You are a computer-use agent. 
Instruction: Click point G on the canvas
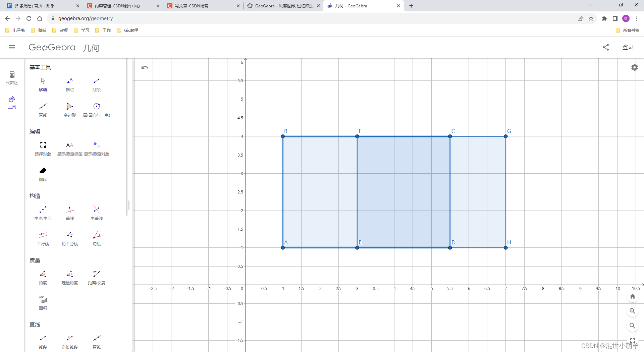pos(506,136)
